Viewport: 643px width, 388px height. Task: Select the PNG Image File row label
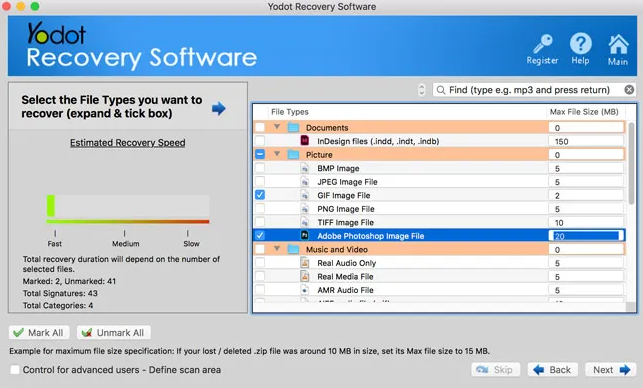[x=346, y=209]
